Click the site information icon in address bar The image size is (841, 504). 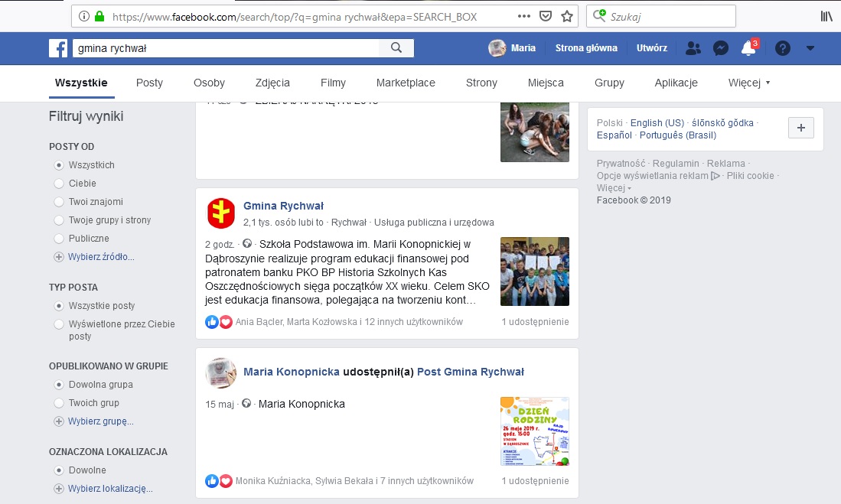point(83,16)
